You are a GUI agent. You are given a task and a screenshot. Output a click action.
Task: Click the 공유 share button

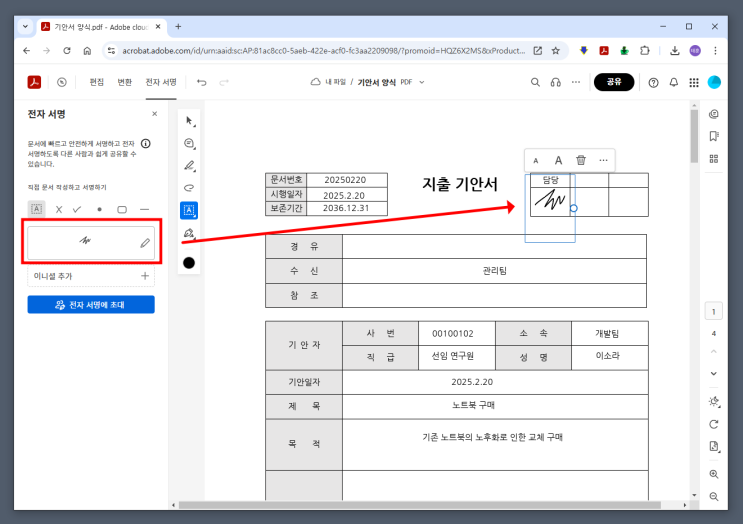[x=614, y=82]
